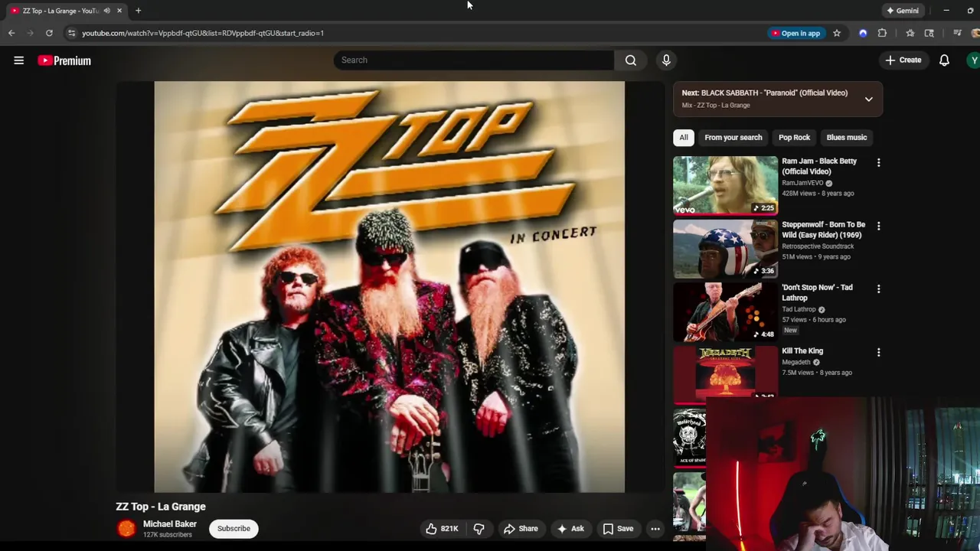Dislike the video with thumbs down

[x=479, y=528]
